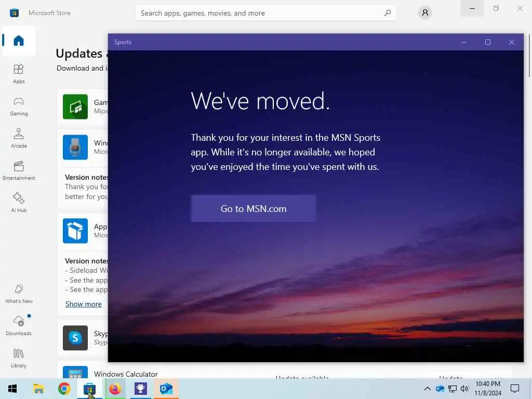Open the user account profile icon
Image resolution: width=532 pixels, height=399 pixels.
(425, 13)
